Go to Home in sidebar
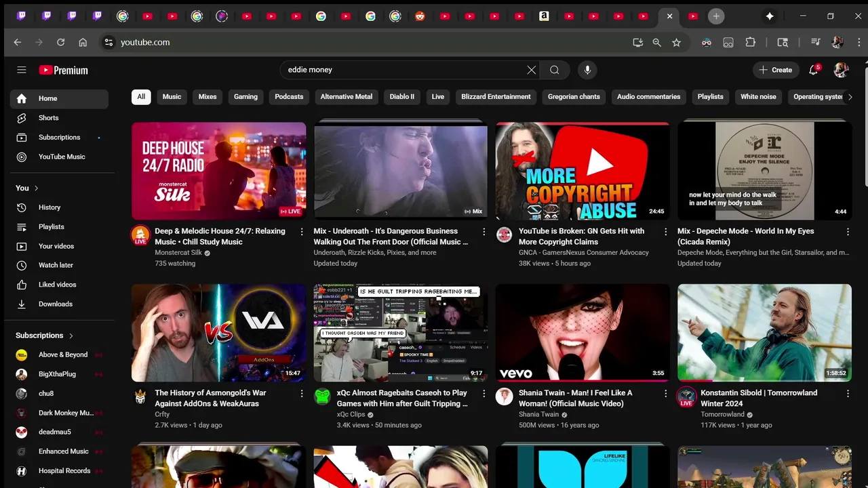The width and height of the screenshot is (868, 488). tap(59, 98)
